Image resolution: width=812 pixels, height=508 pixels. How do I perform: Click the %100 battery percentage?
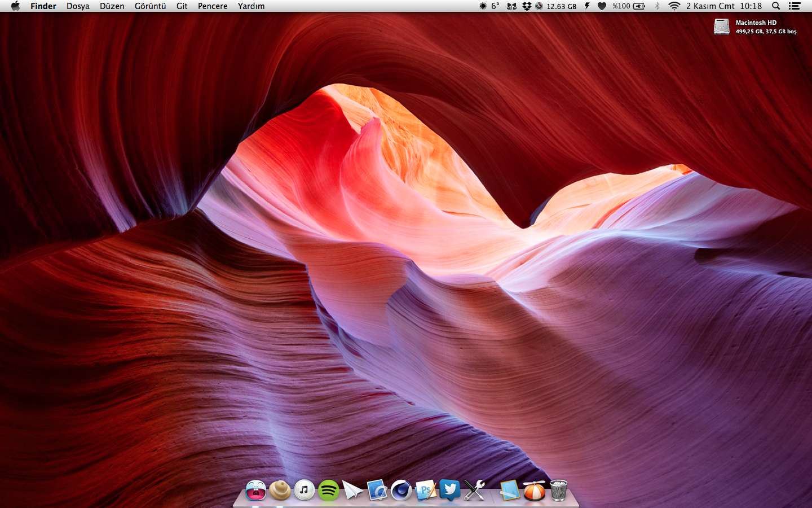621,6
